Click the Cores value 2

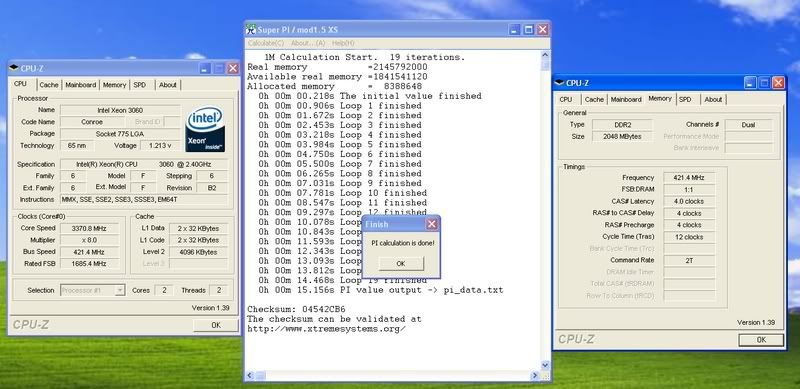coord(163,290)
